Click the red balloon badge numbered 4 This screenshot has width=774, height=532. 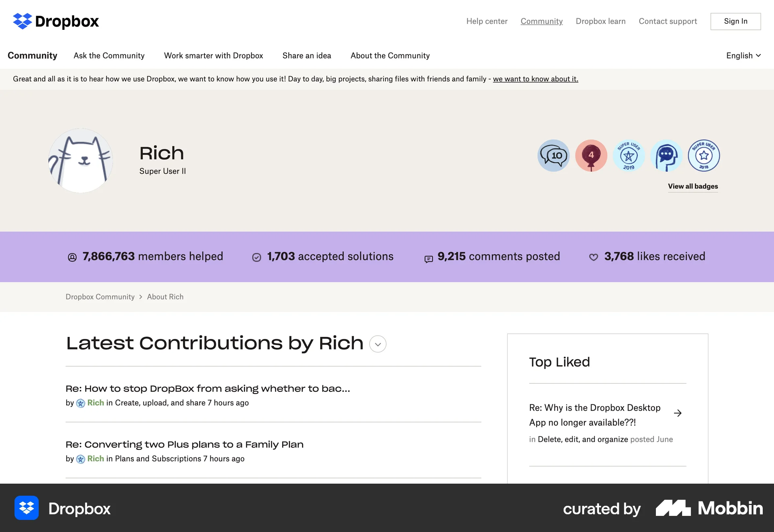[x=591, y=156]
